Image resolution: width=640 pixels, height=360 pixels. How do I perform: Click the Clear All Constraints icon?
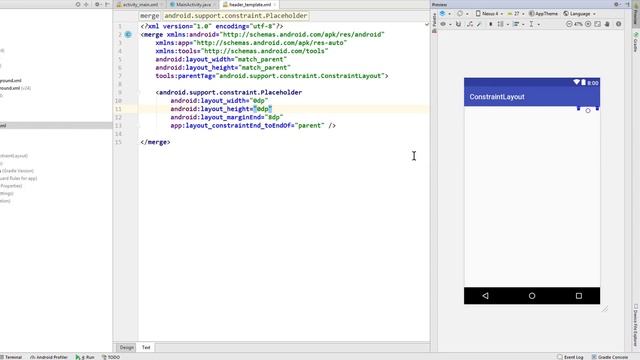tap(469, 24)
